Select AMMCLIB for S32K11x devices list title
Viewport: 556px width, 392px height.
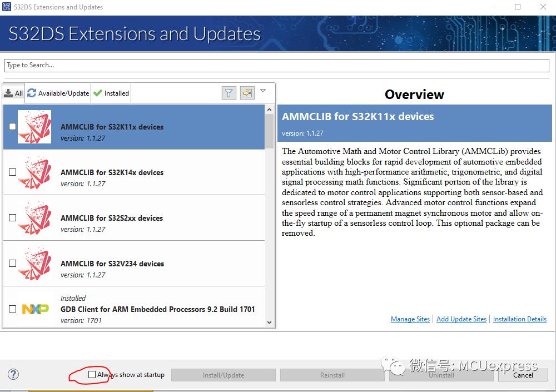coord(112,127)
